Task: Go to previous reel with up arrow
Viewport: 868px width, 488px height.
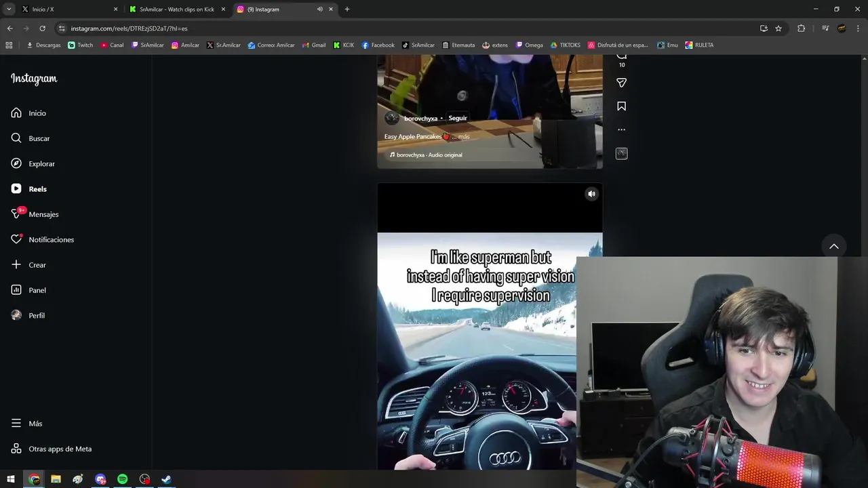Action: coord(834,246)
